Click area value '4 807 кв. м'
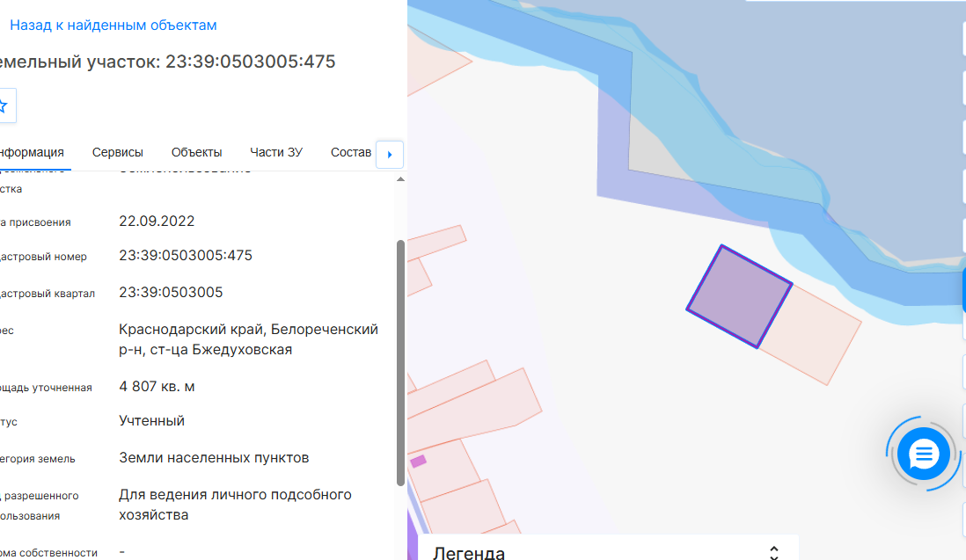 click(x=157, y=387)
